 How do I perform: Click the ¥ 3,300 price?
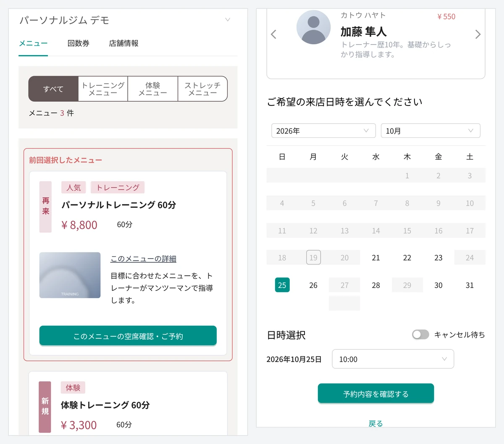tap(79, 425)
